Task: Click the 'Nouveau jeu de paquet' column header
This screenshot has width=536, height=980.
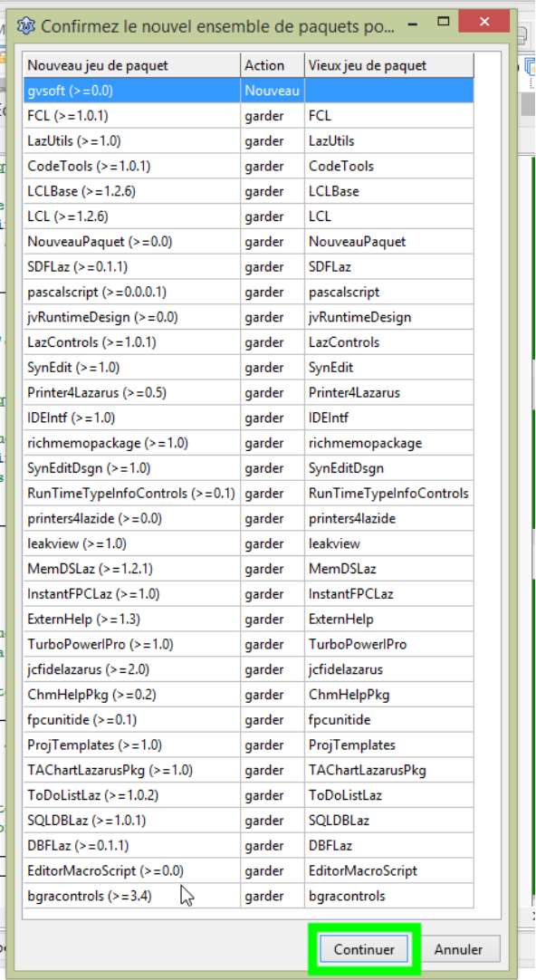Action: pyautogui.click(x=132, y=65)
